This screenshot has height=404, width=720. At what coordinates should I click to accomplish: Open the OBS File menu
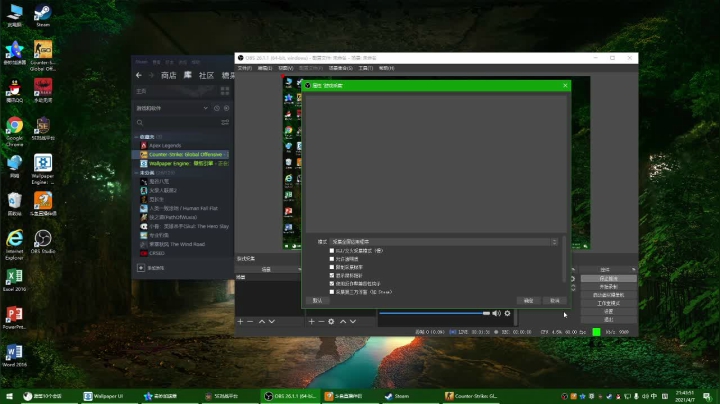click(245, 68)
